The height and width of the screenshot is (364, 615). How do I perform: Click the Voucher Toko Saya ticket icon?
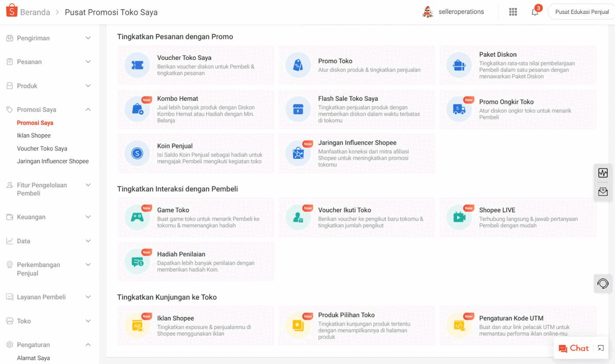click(x=137, y=65)
